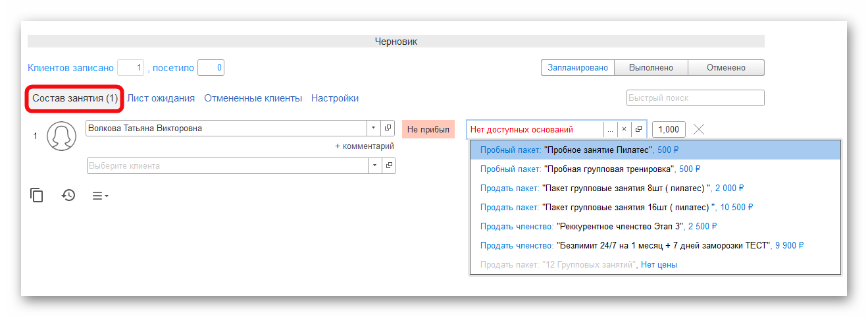Click the '+ комментарий' link
The image size is (868, 317).
365,146
